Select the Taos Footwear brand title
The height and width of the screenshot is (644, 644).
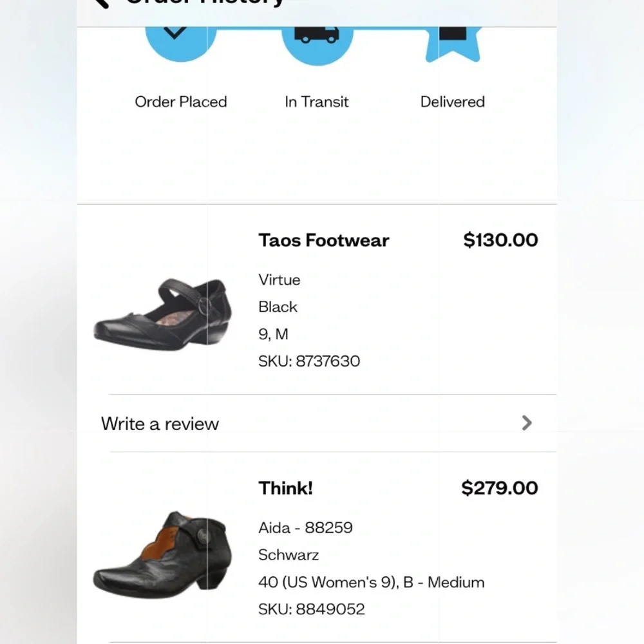point(324,240)
